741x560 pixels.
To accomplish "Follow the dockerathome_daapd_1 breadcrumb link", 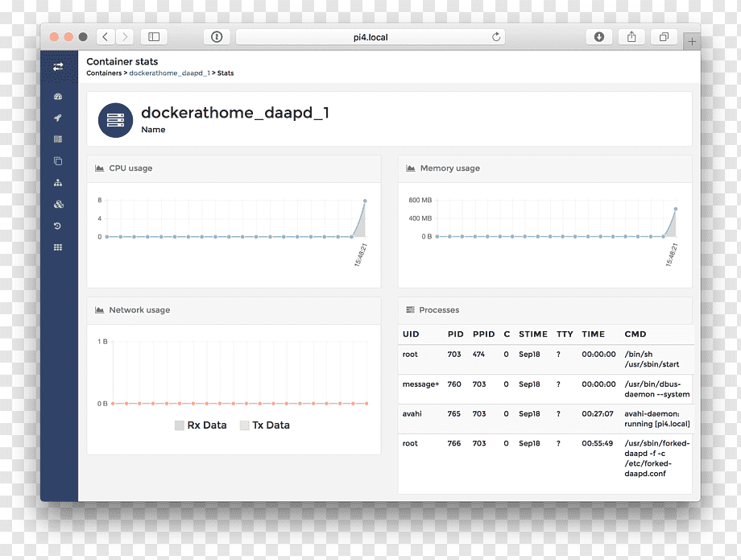I will (169, 73).
